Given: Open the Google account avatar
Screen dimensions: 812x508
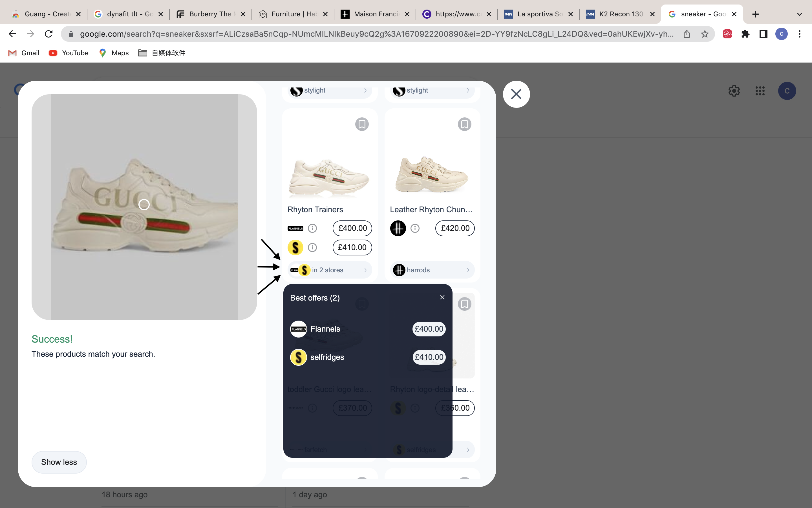Looking at the screenshot, I should [x=787, y=91].
